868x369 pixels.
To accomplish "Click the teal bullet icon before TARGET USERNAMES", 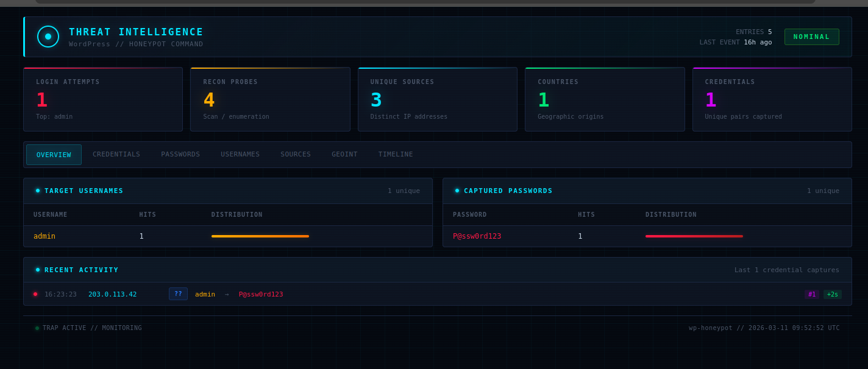I will coord(37,190).
